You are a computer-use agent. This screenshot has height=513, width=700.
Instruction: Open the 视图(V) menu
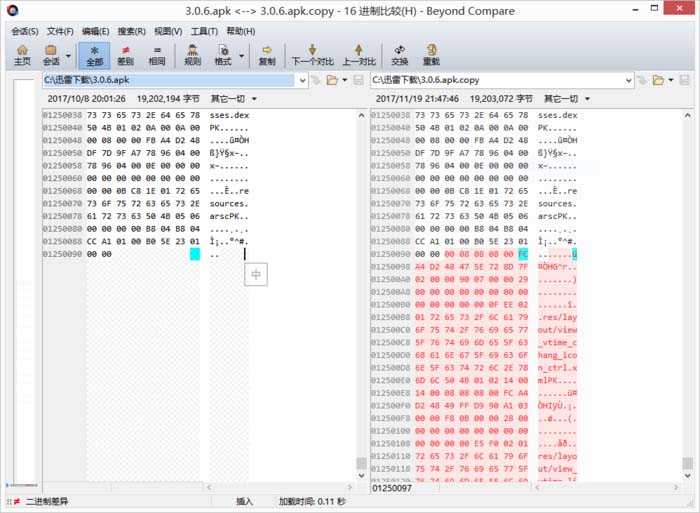coord(168,31)
